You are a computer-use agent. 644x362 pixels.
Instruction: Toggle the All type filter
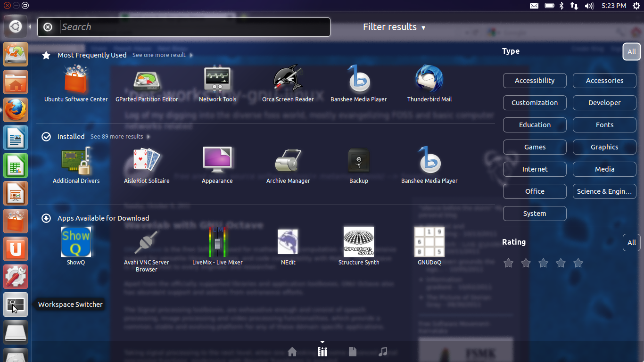click(x=632, y=52)
